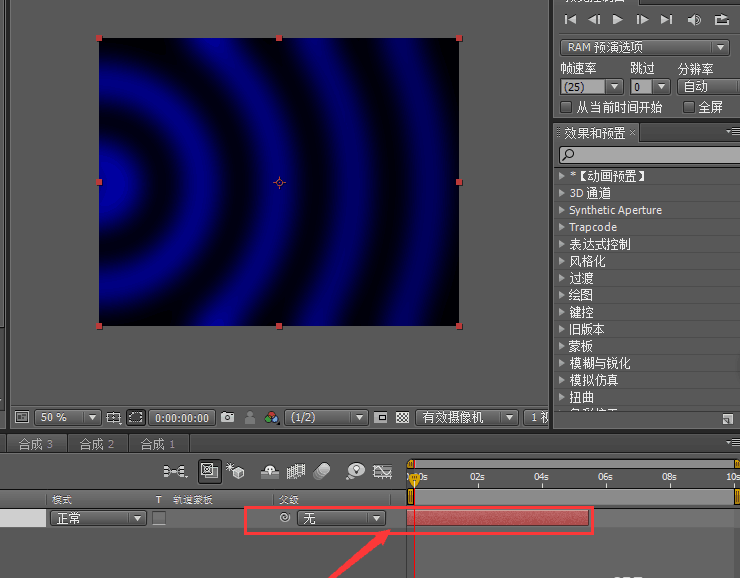Toggle the T preserve transparency box
This screenshot has width=740, height=578.
click(x=159, y=518)
